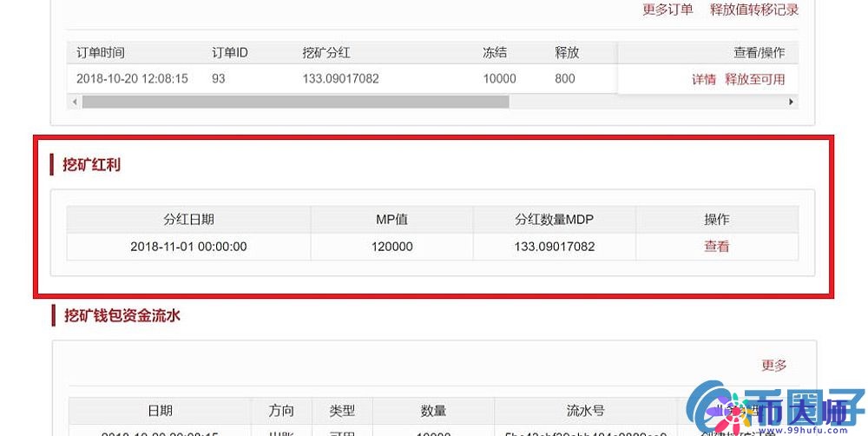
Task: Select the 分红日期 column header
Action: 188,220
